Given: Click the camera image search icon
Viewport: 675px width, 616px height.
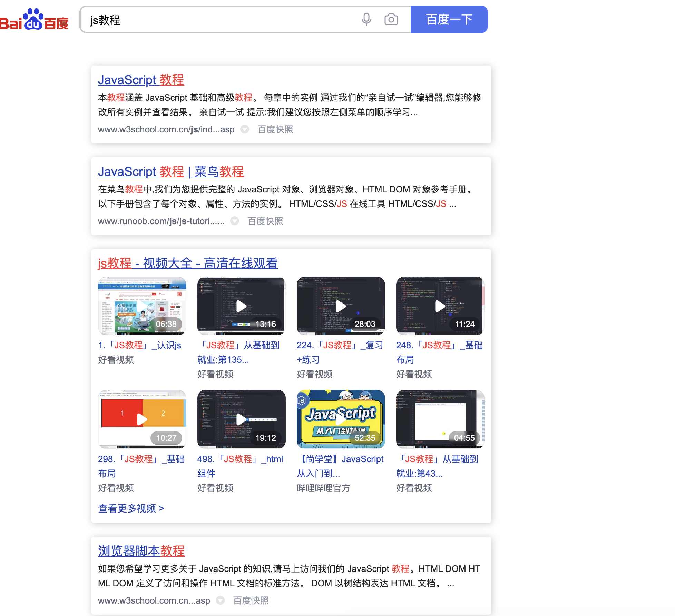Looking at the screenshot, I should [x=391, y=19].
